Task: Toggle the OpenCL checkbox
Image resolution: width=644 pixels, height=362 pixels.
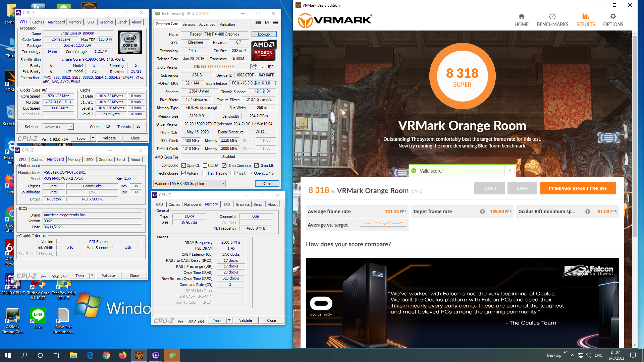Action: tap(184, 166)
